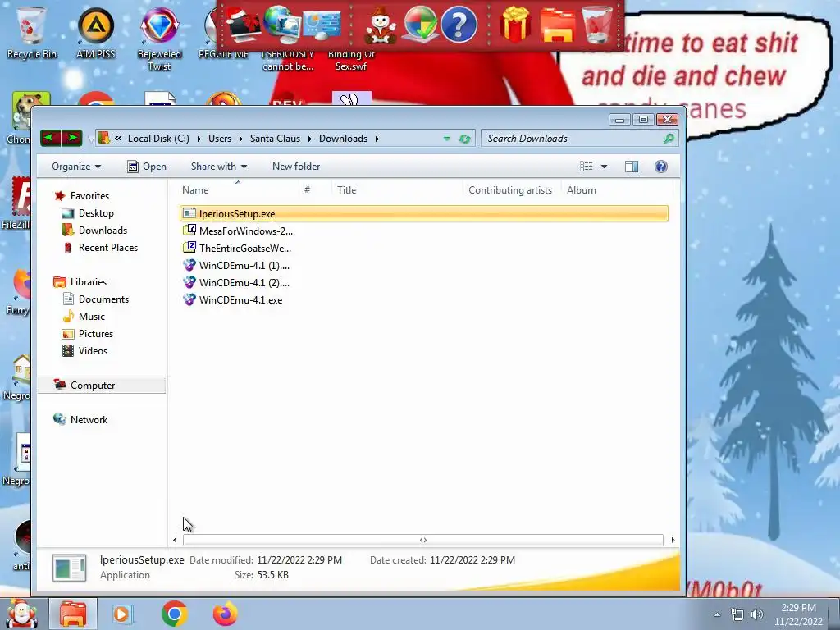This screenshot has width=840, height=630.
Task: Expand the arrow after Users breadcrumb
Action: [240, 139]
